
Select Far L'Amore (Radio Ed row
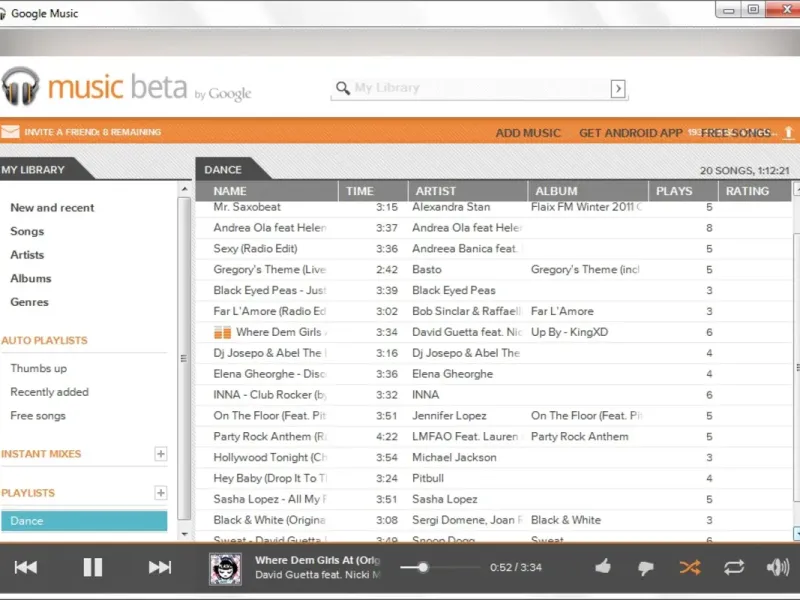click(494, 311)
